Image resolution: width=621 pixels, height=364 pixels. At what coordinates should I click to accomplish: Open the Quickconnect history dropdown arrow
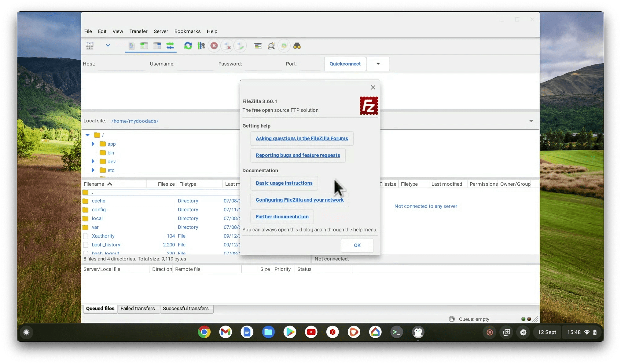(x=378, y=64)
